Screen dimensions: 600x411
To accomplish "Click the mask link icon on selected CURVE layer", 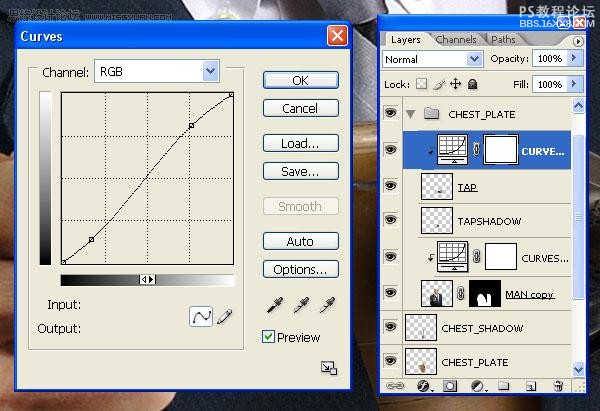I will 476,149.
